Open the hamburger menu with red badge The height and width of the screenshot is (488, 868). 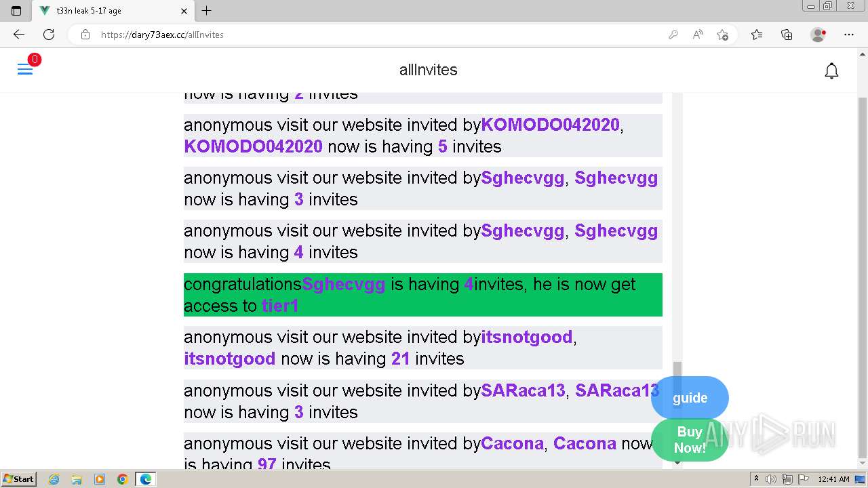coord(26,69)
